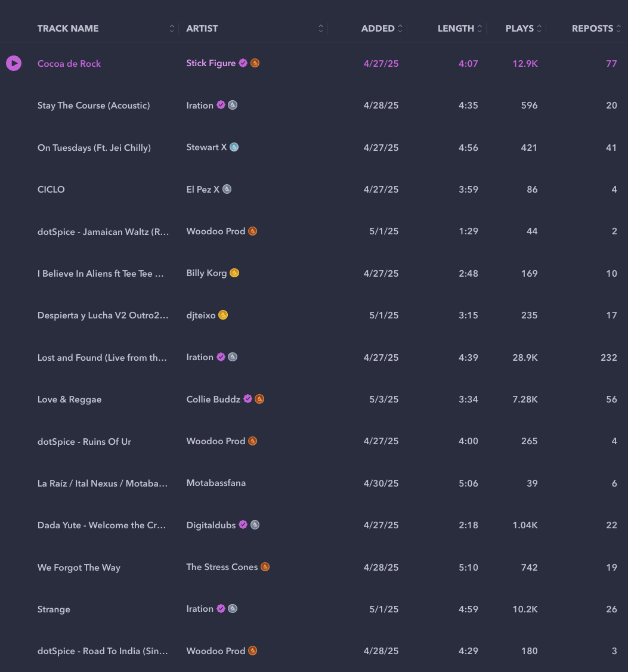Click djteixo's gold tier badge
628x672 pixels.
223,315
